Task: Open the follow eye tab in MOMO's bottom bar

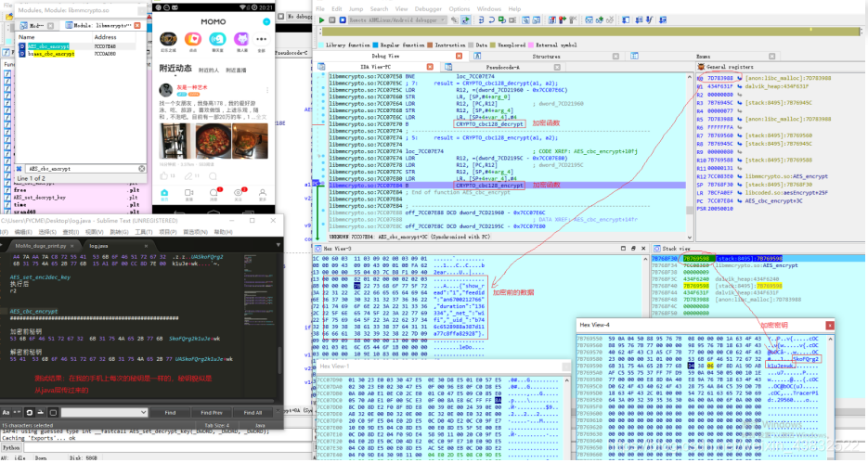Action: pos(238,194)
